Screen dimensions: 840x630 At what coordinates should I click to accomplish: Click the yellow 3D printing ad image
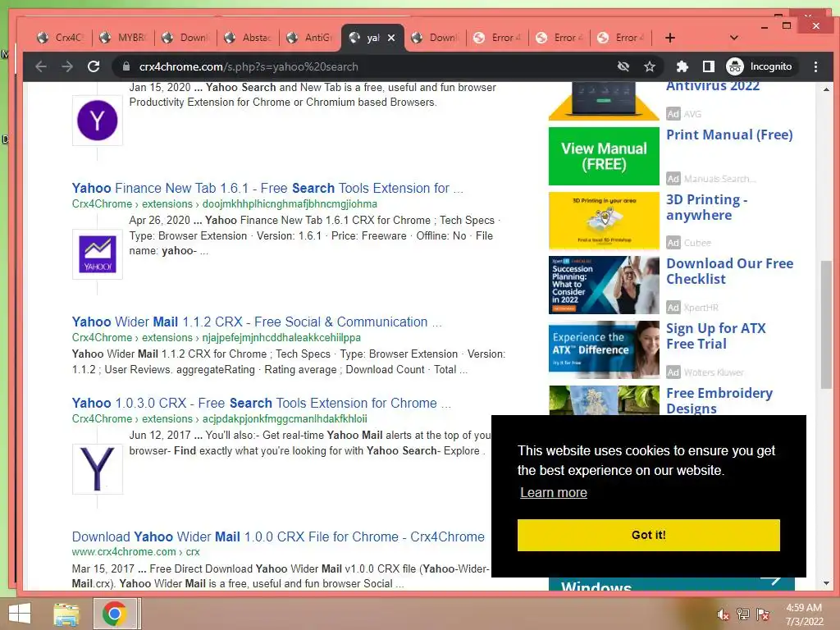pos(604,221)
